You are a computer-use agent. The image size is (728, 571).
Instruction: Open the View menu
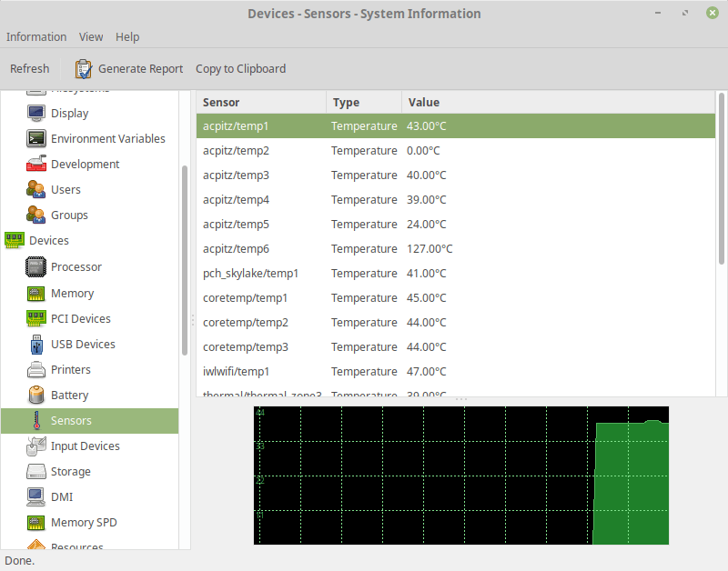(x=91, y=36)
